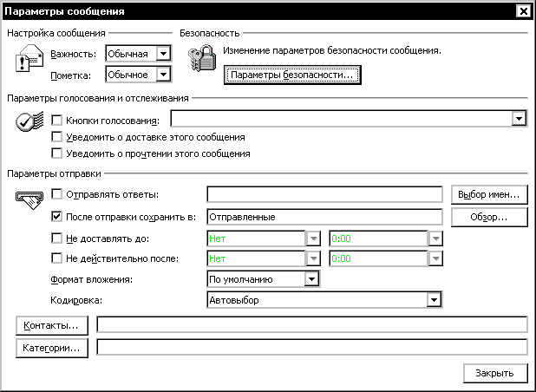Open the Контакты button
Image resolution: width=536 pixels, height=392 pixels.
click(x=52, y=325)
